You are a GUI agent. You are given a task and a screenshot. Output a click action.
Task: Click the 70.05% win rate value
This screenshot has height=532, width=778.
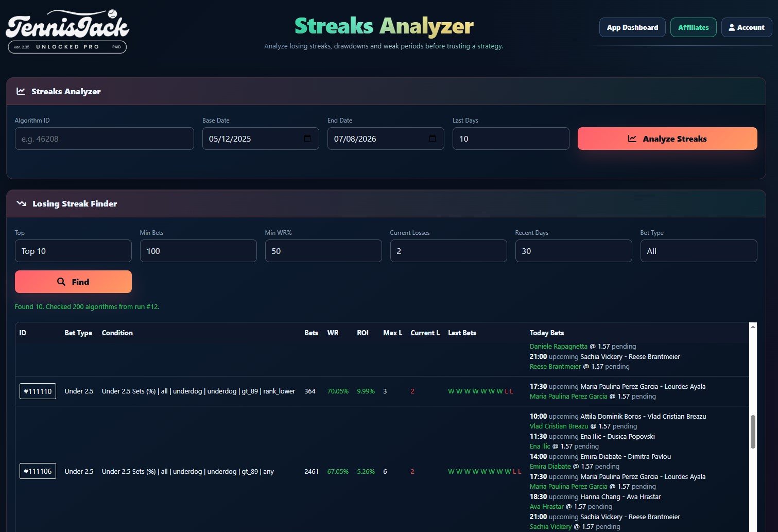(338, 391)
